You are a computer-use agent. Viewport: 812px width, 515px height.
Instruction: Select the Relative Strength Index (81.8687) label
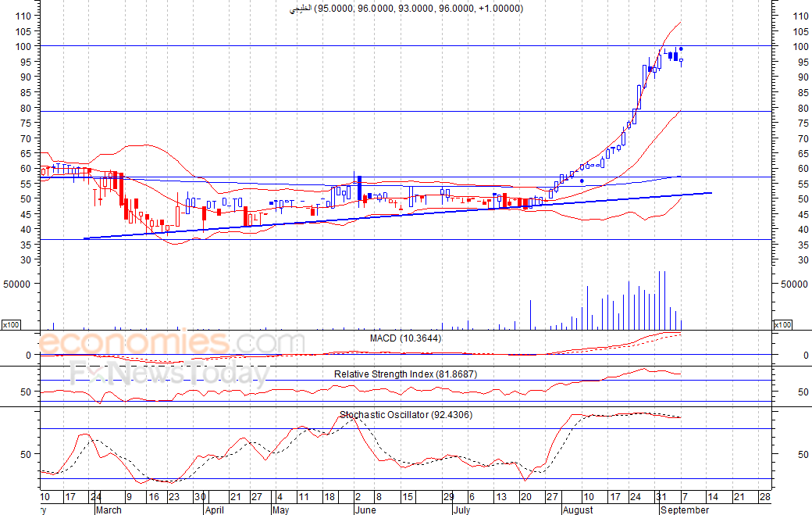405,374
